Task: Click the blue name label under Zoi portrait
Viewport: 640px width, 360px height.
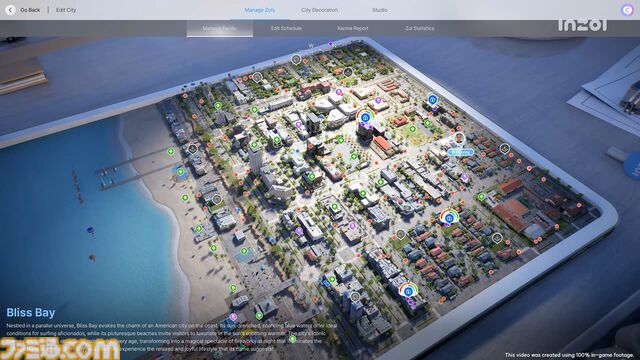Action: coord(460,152)
